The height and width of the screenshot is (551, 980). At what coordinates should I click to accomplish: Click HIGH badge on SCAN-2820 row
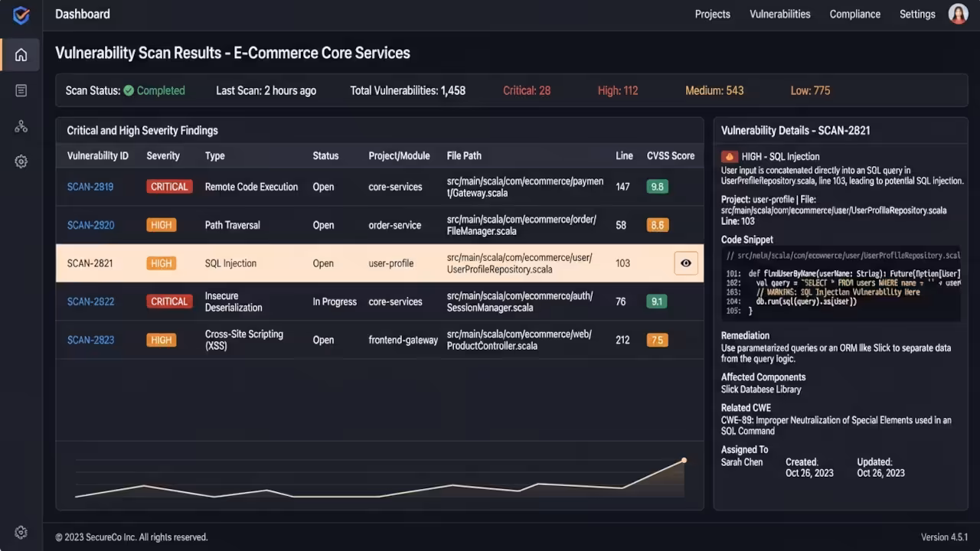[x=161, y=225]
